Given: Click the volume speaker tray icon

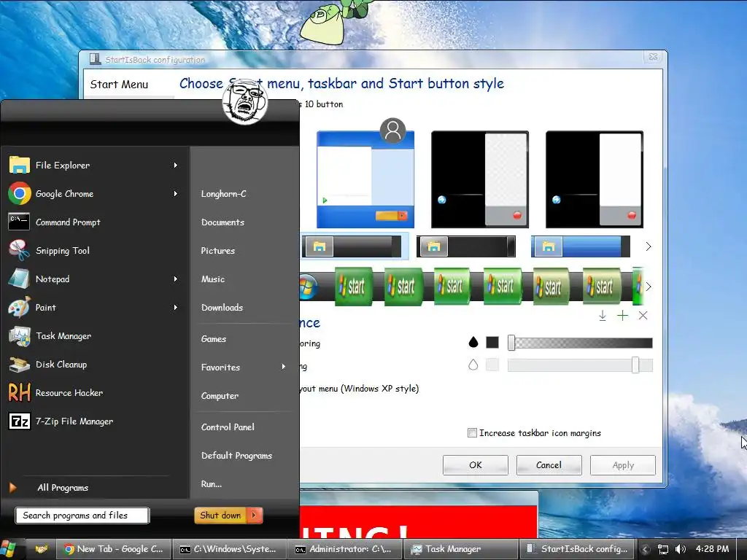Looking at the screenshot, I should [x=681, y=549].
